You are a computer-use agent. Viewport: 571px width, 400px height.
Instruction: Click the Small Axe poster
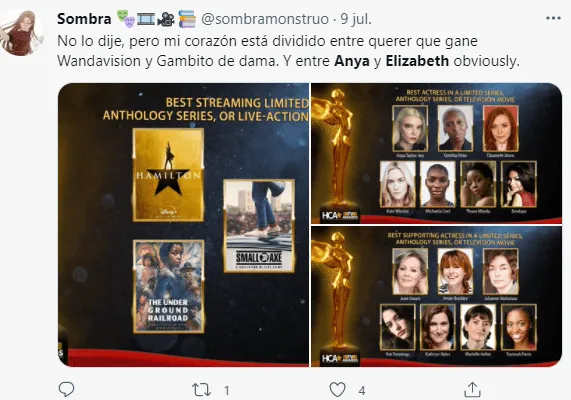[x=259, y=226]
